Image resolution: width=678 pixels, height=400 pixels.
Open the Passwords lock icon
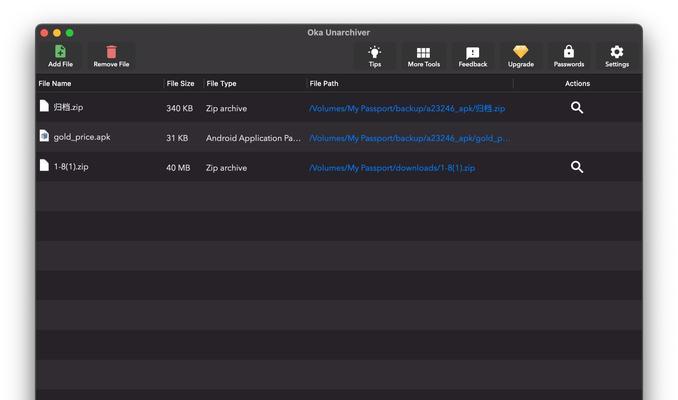(x=569, y=51)
